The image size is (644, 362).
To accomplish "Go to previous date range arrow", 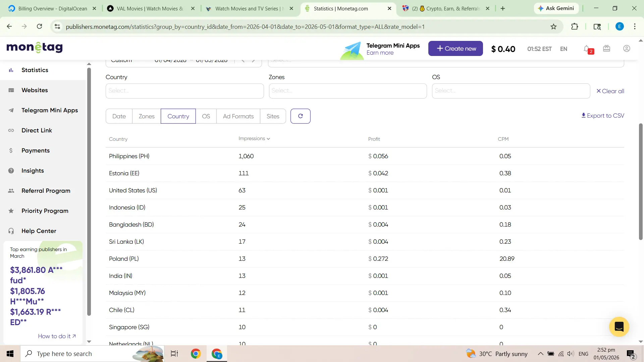I will point(243,60).
